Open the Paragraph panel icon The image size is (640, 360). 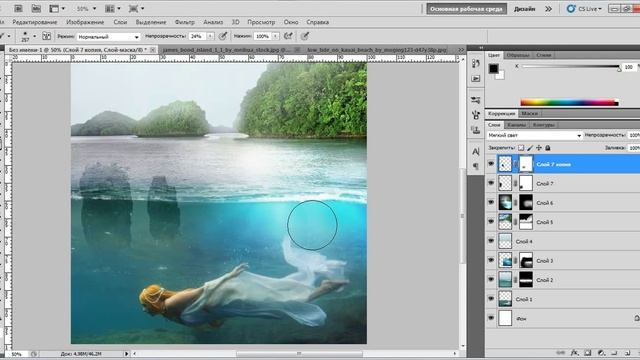476,166
